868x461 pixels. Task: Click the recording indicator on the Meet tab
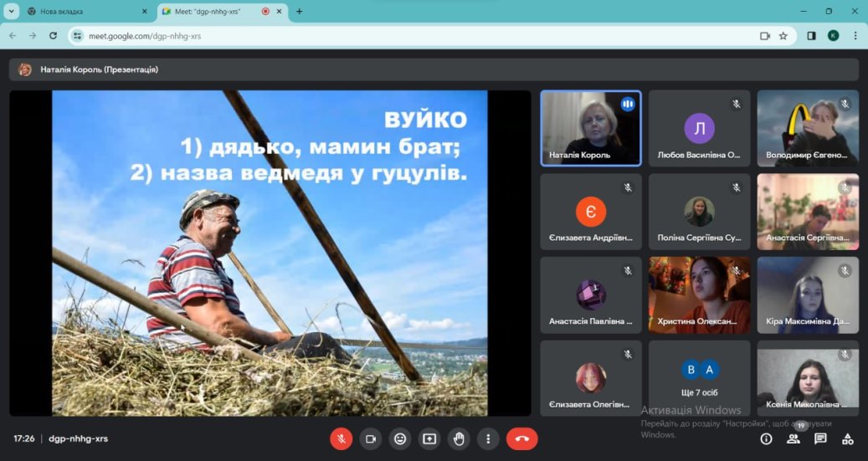[x=265, y=11]
